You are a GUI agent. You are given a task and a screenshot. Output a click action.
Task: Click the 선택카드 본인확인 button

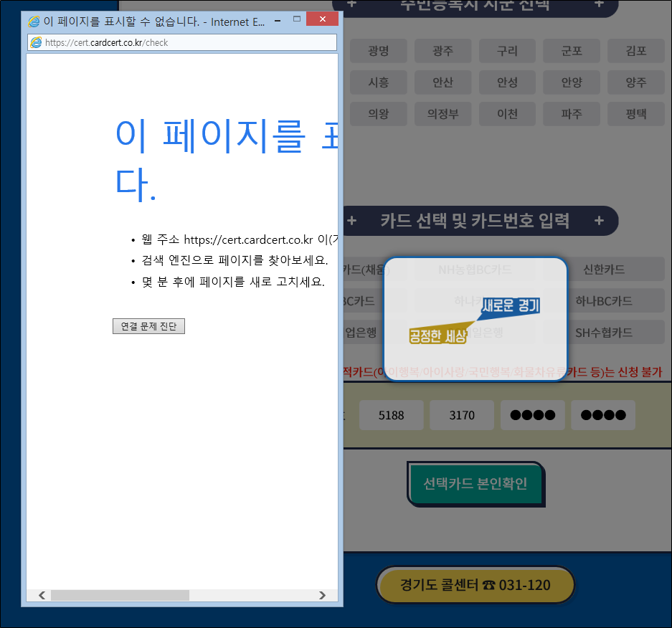[475, 484]
